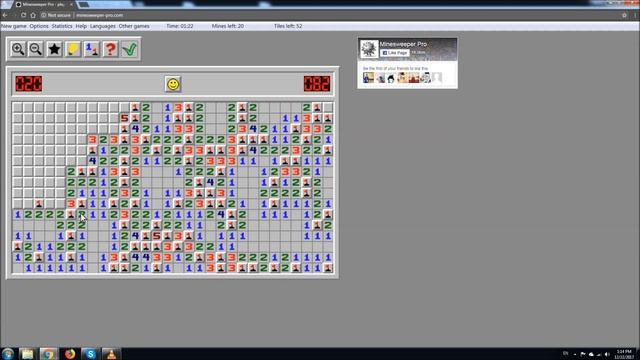Viewport: 640px width, 360px height.
Task: Click the black star toolbar icon
Action: (54, 49)
